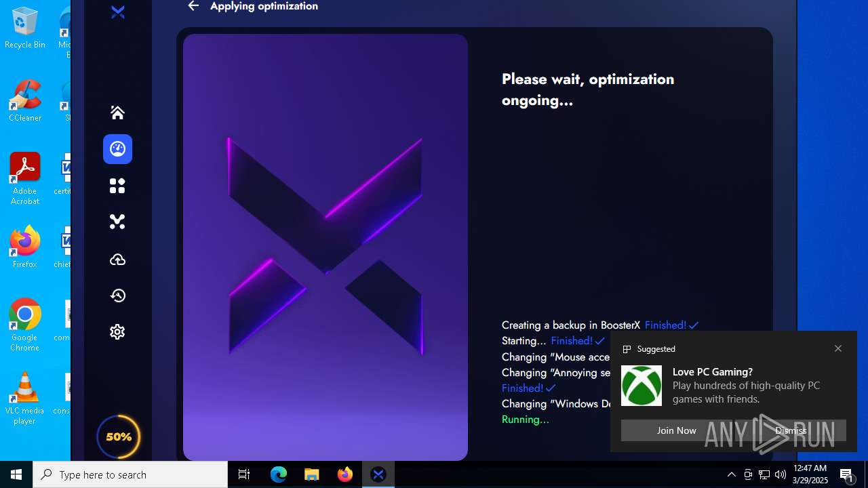Open the history restore icon in sidebar

click(117, 296)
